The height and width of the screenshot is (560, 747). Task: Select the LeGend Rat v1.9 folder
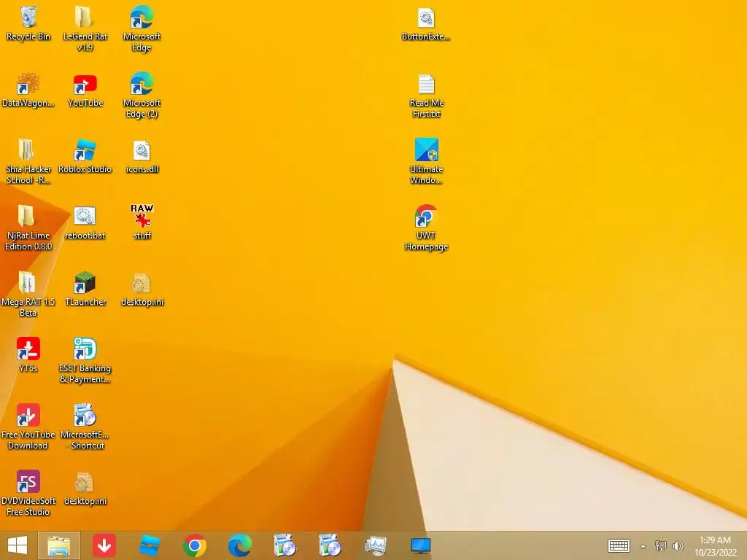[x=85, y=28]
